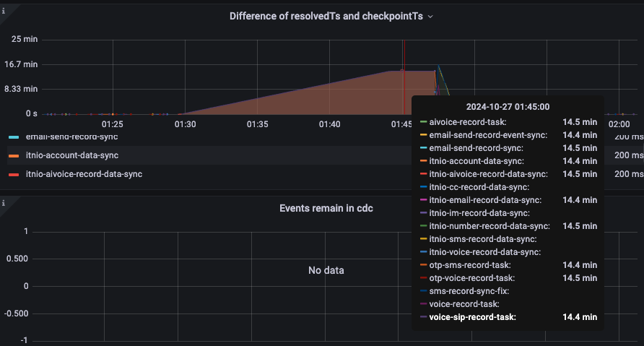Click the 25 min y-axis label
The height and width of the screenshot is (346, 644).
point(25,39)
